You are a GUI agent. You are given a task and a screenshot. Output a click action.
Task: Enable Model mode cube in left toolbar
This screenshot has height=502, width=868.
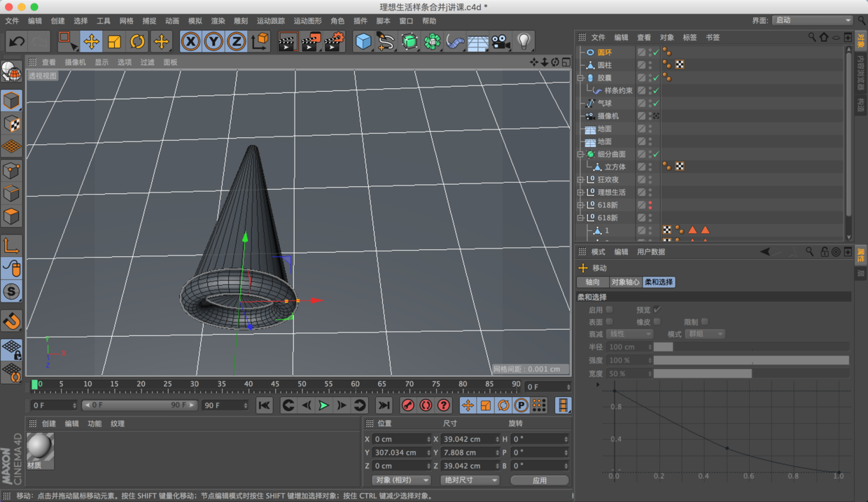coord(11,101)
